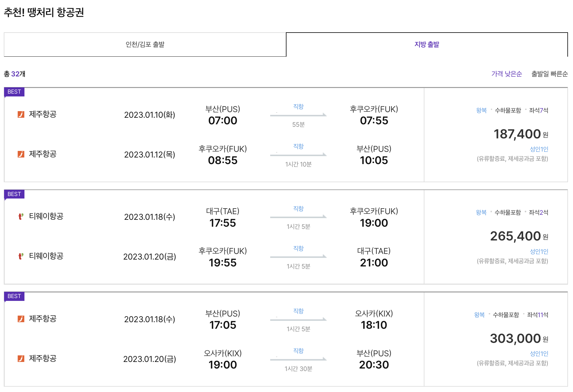Click 성인1인 under 303,000원
Image resolution: width=573 pixels, height=392 pixels.
click(x=539, y=353)
